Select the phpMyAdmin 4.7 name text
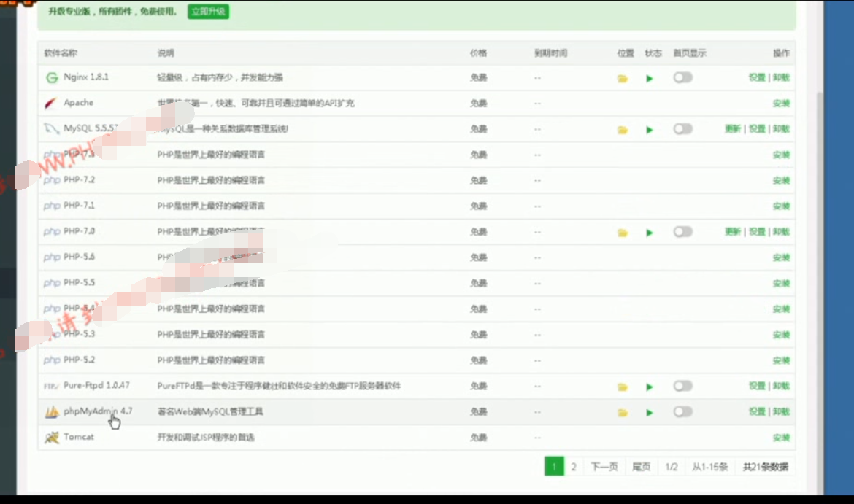This screenshot has width=854, height=504. tap(98, 411)
